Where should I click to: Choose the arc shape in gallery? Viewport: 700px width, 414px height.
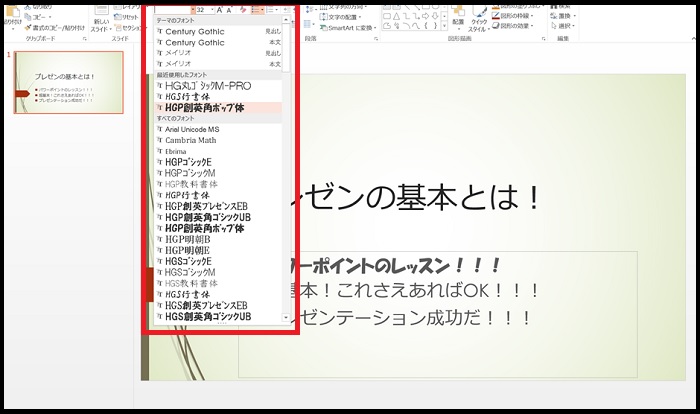tap(406, 25)
